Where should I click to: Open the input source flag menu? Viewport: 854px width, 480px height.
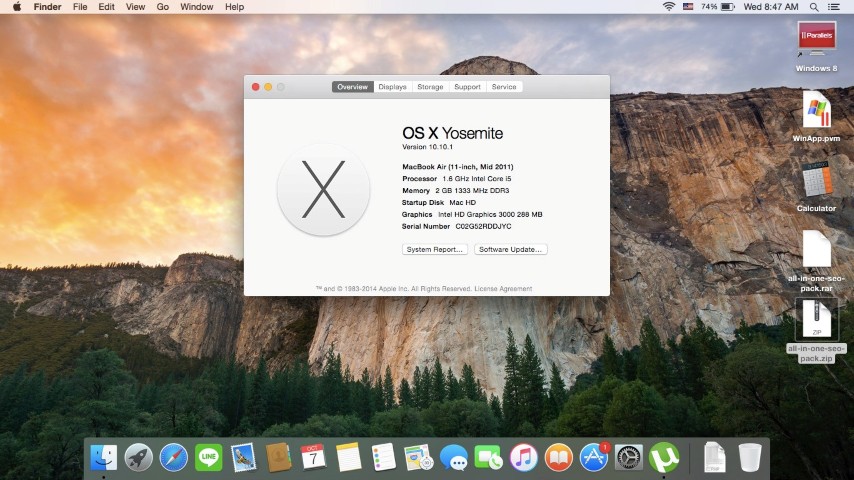point(688,7)
